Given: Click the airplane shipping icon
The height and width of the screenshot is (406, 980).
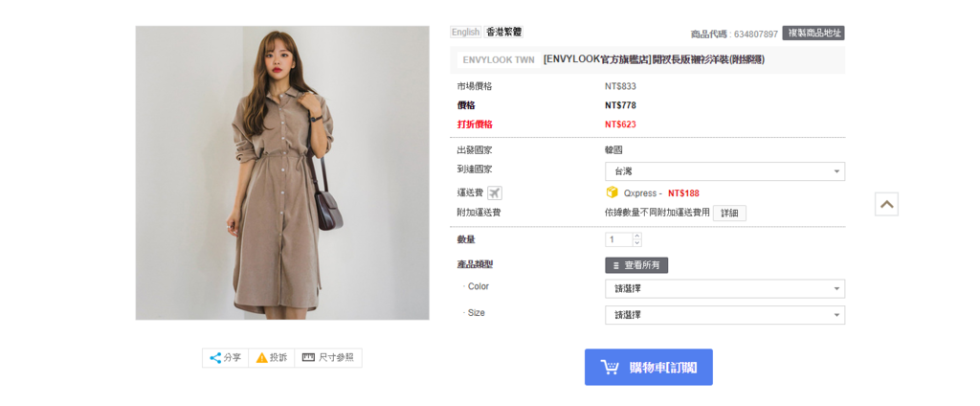Looking at the screenshot, I should (495, 193).
